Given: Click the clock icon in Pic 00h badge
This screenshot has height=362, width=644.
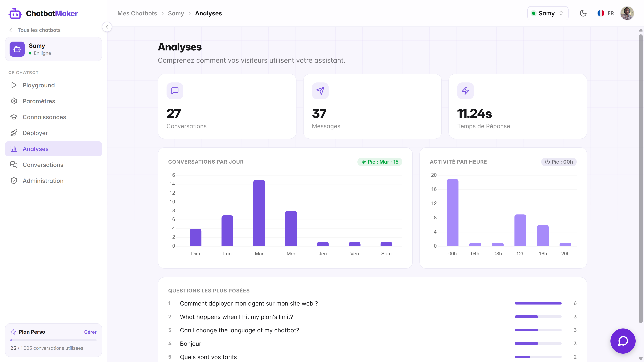Looking at the screenshot, I should click(x=547, y=162).
